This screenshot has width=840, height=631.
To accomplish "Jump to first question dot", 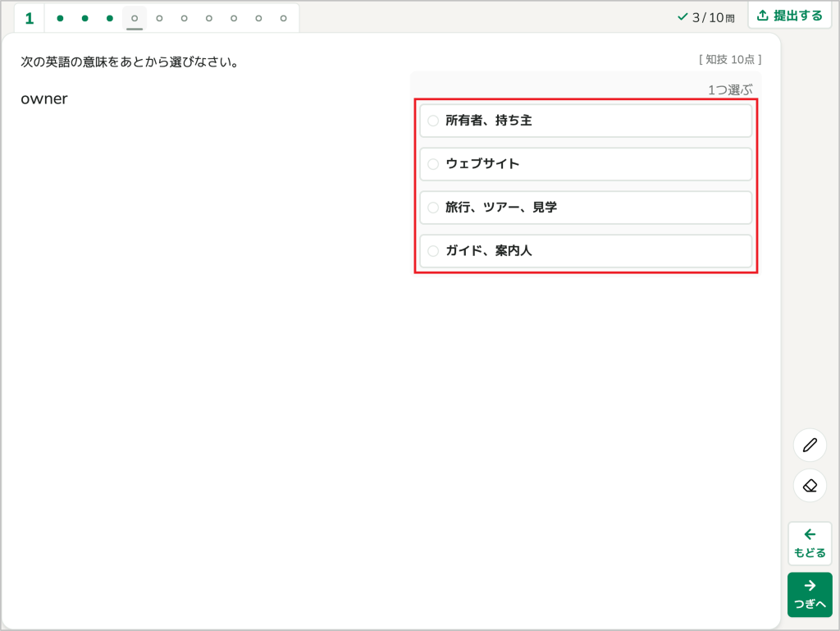I will 60,18.
